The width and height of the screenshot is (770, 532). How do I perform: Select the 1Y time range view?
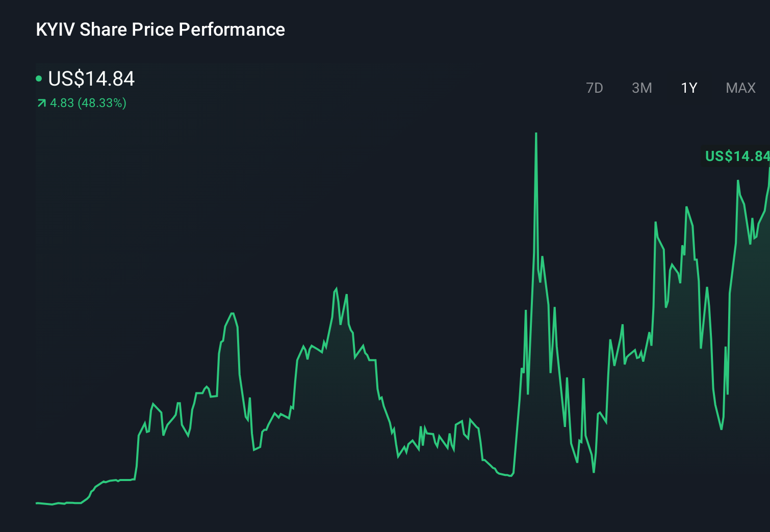(x=688, y=88)
